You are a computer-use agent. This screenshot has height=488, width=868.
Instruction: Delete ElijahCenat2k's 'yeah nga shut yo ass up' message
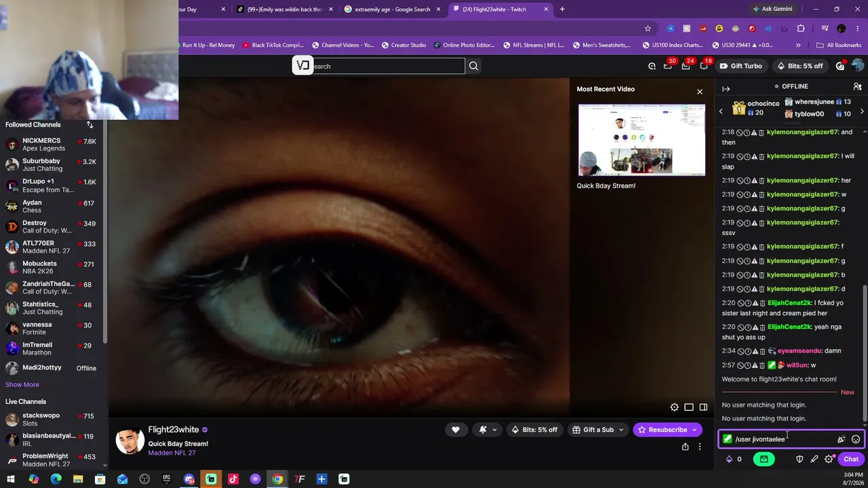click(x=762, y=327)
